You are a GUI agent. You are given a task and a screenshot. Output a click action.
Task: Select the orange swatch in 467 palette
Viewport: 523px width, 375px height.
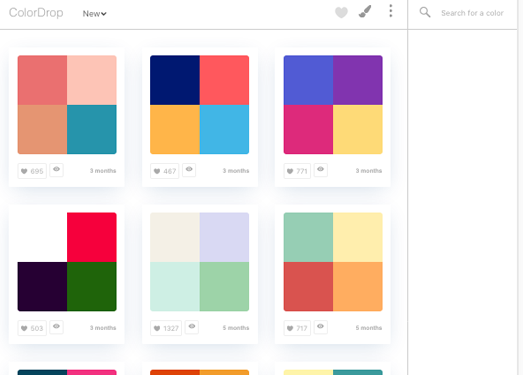(175, 129)
